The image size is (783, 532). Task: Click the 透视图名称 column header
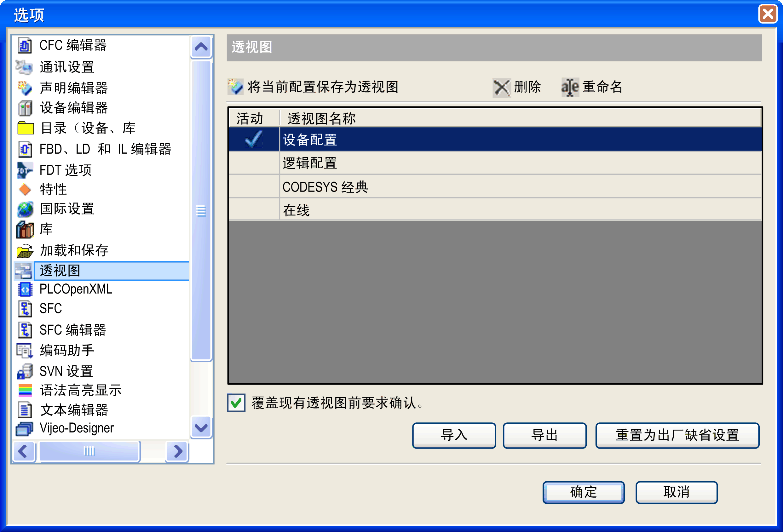(x=521, y=118)
